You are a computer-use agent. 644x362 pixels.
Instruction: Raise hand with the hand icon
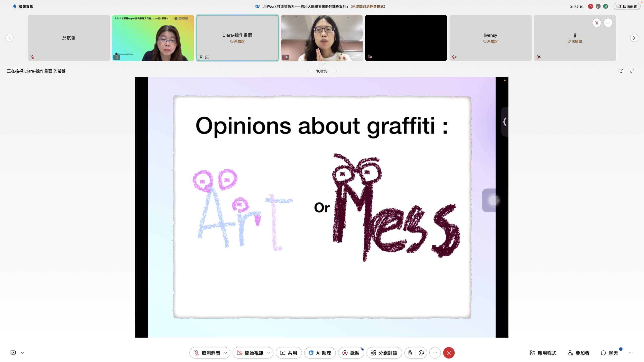pyautogui.click(x=410, y=353)
